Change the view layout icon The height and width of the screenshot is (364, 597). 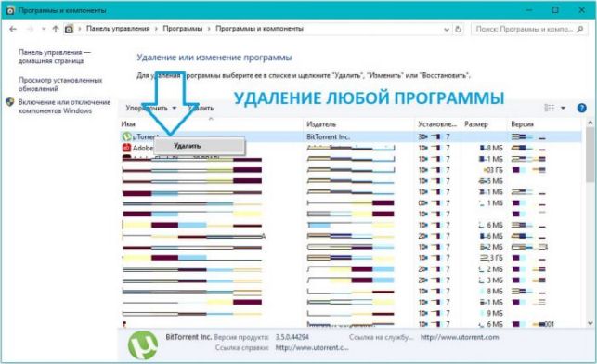[x=549, y=108]
